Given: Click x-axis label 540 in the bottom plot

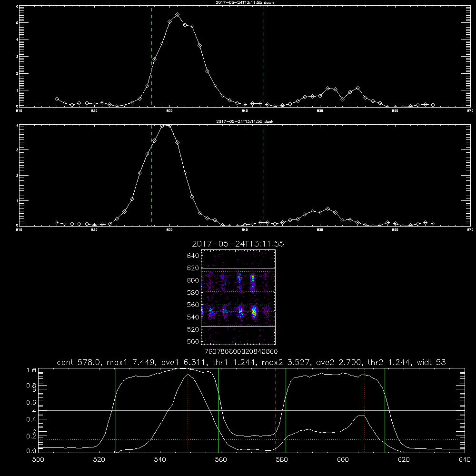Looking at the screenshot, I should pos(160,460).
